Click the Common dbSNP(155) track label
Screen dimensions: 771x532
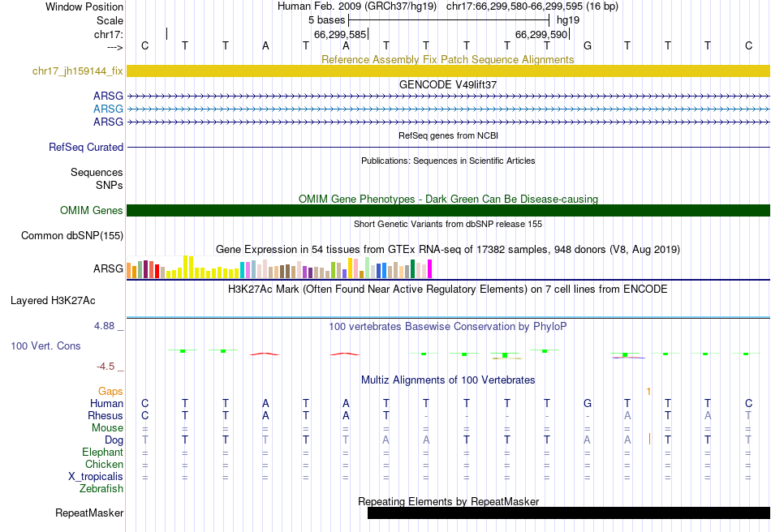[72, 236]
